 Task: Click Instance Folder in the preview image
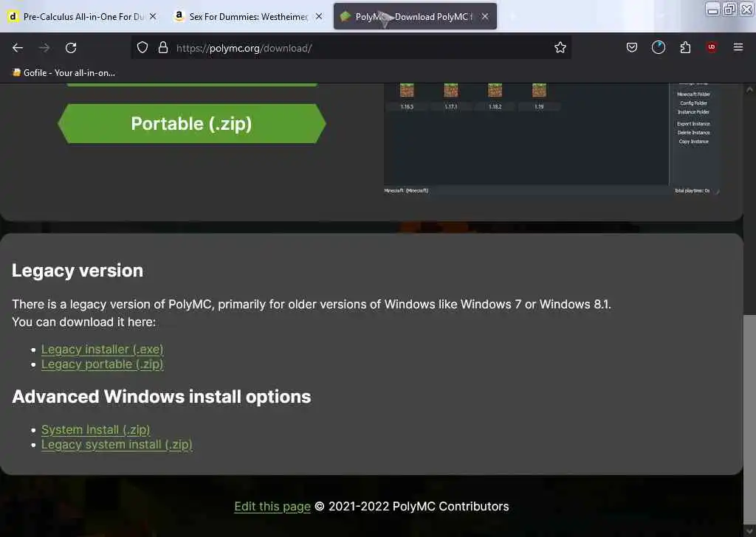(693, 111)
